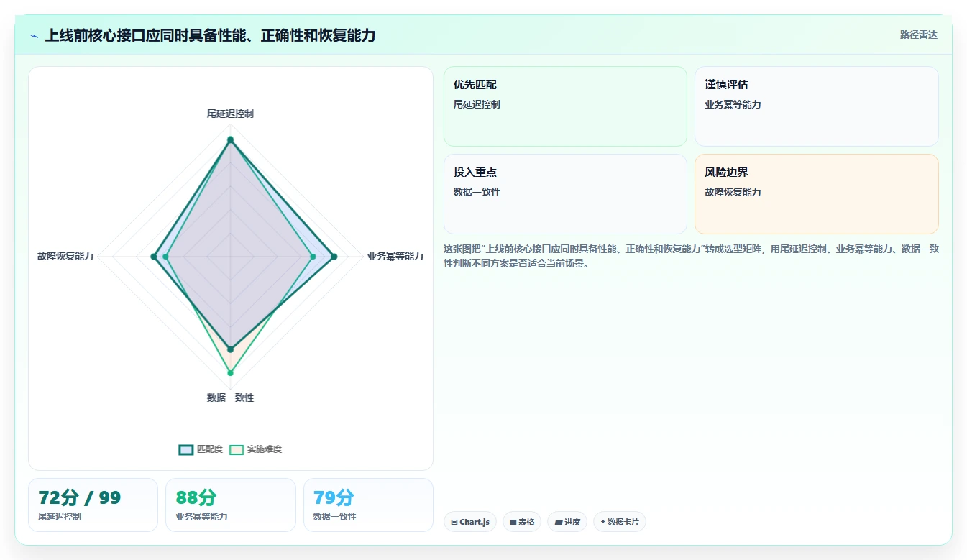Click the 数据一致性 radar axis label
Screen dimensions: 967x560
click(x=230, y=398)
